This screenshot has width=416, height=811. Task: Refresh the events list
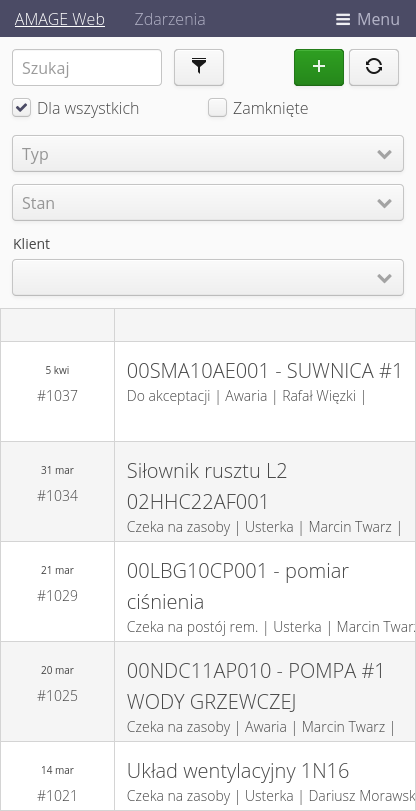click(x=374, y=67)
